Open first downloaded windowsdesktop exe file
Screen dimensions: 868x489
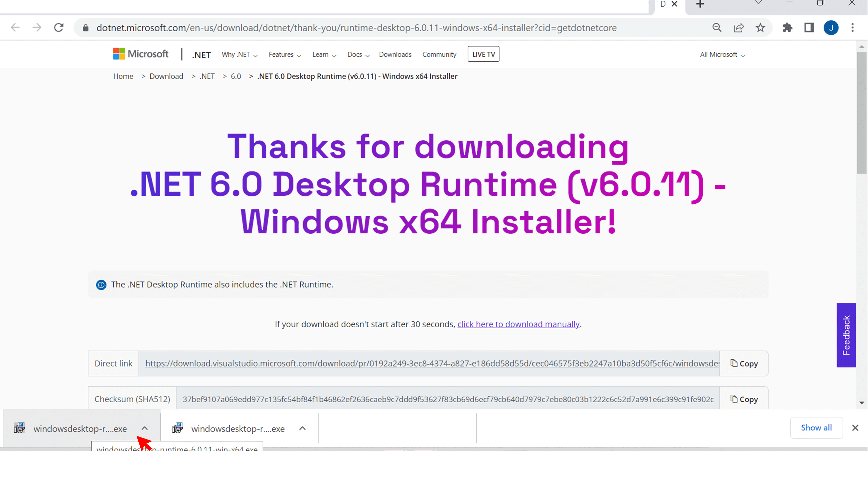(x=80, y=429)
